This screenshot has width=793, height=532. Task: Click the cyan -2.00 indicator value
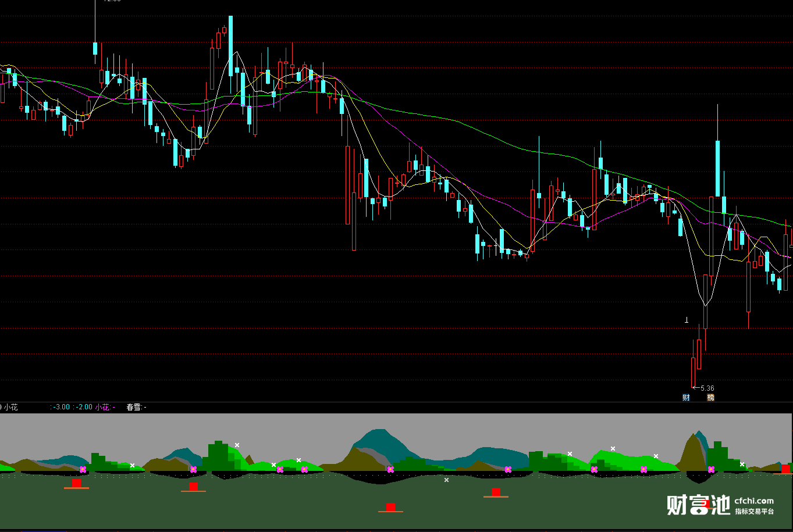(83, 407)
